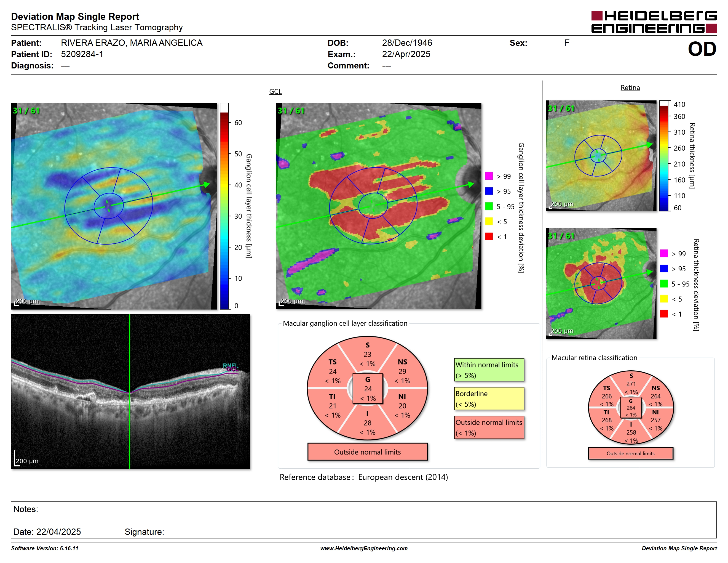Click yellow '< 5' swatch in GCL deviation legend

coord(489,221)
